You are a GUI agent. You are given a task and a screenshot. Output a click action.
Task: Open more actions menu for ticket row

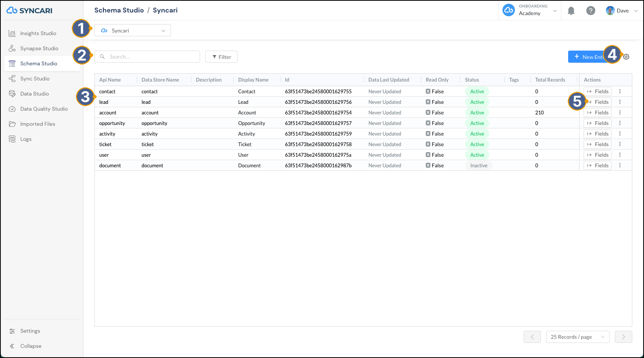pos(620,144)
